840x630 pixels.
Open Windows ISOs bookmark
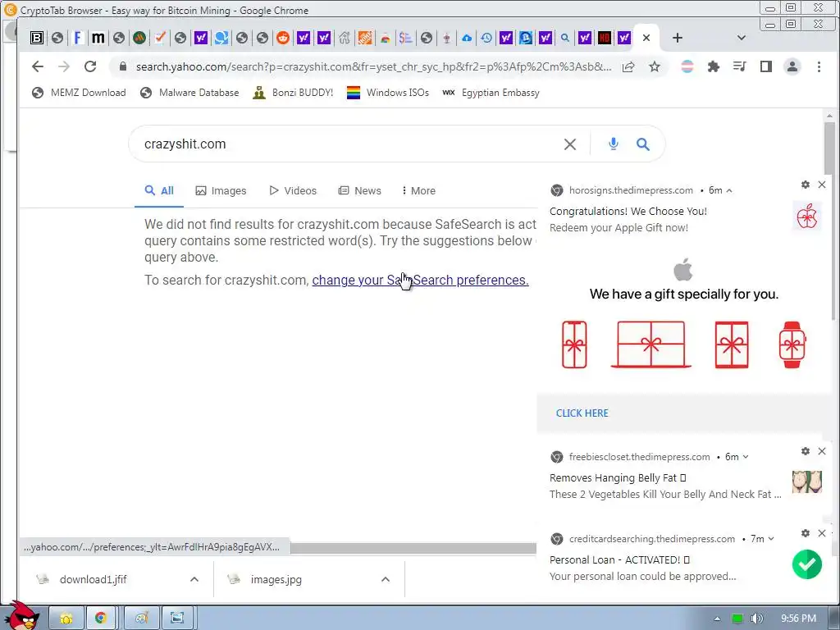point(388,93)
